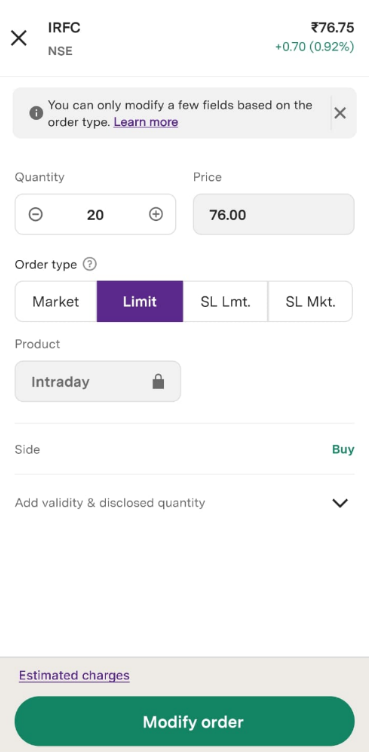Open the Learn more link
Screen dimensions: 369x752
pos(146,122)
